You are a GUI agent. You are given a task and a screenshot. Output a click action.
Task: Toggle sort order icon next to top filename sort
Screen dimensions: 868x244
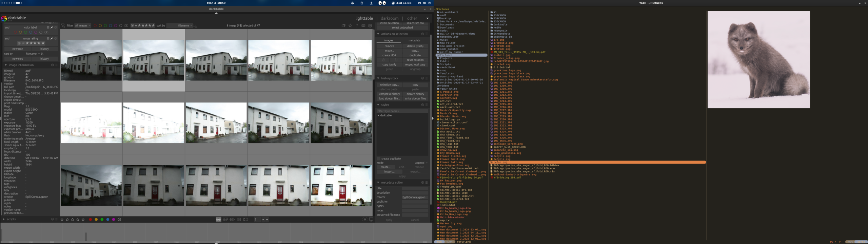point(195,25)
